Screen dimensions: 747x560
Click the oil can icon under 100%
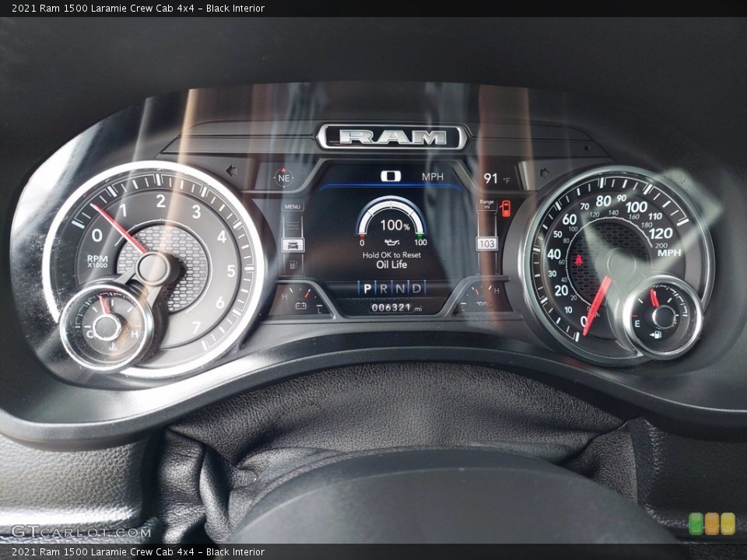[392, 243]
